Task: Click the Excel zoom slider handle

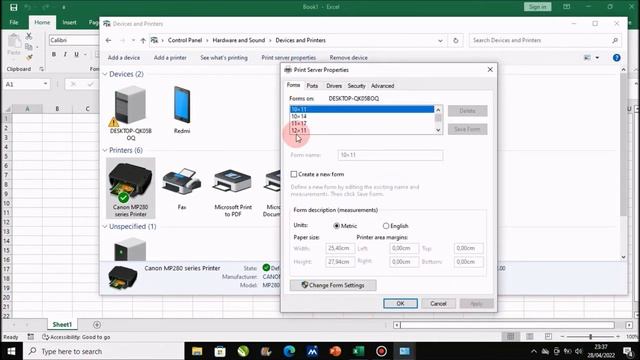Action: (x=590, y=337)
